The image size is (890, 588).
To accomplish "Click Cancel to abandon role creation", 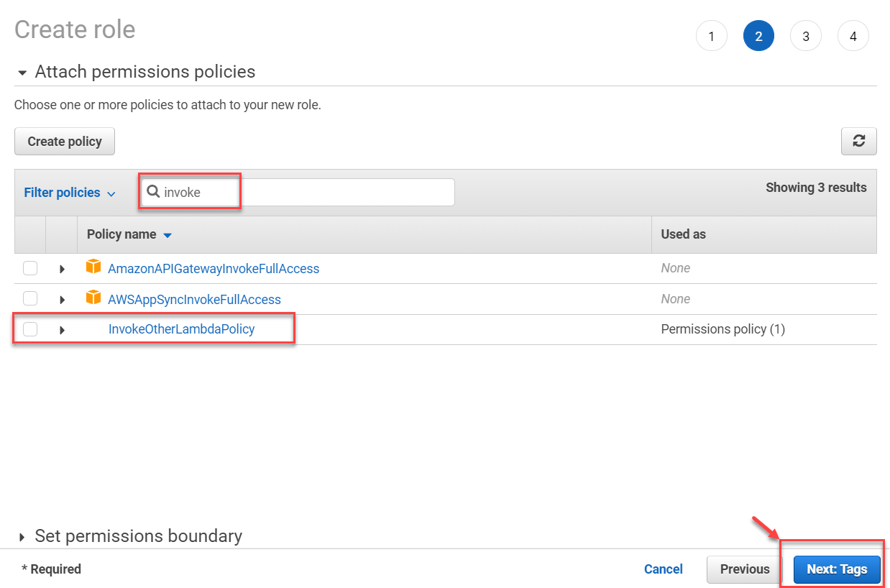I will tap(663, 569).
